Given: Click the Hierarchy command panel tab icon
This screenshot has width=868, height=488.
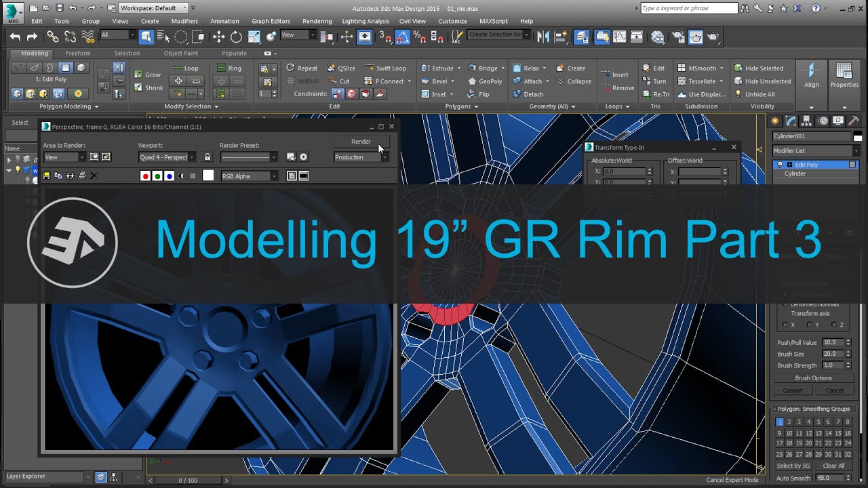Looking at the screenshot, I should click(x=807, y=121).
